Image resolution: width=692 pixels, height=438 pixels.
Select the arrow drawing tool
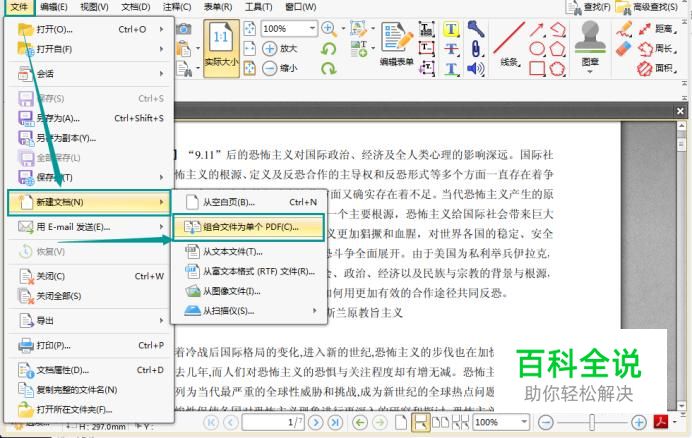536,30
